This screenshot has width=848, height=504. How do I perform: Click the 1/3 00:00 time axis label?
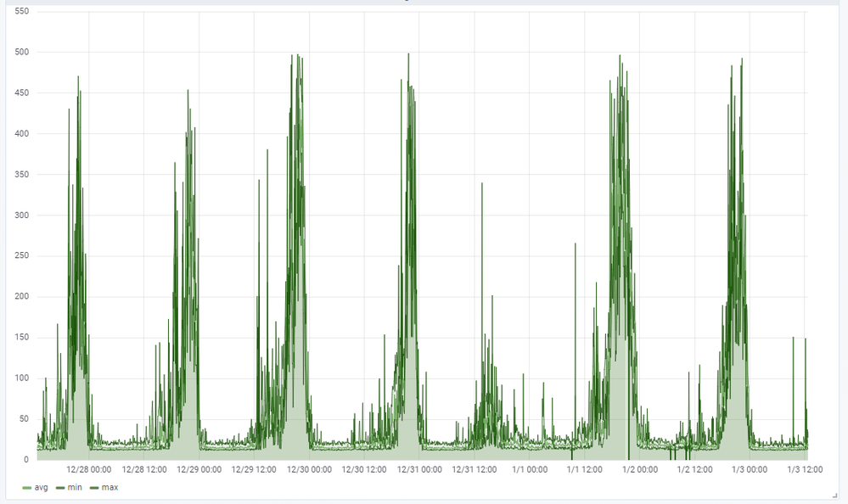(x=749, y=469)
